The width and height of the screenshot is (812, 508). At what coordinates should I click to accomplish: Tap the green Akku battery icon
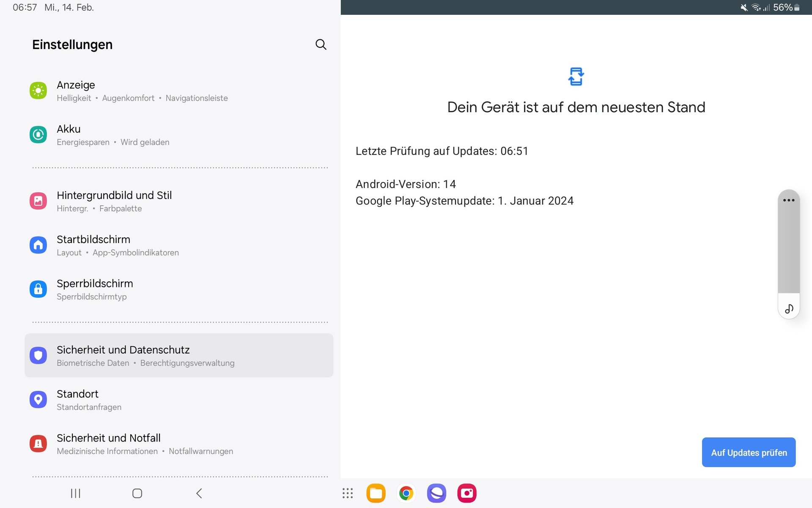tap(38, 135)
